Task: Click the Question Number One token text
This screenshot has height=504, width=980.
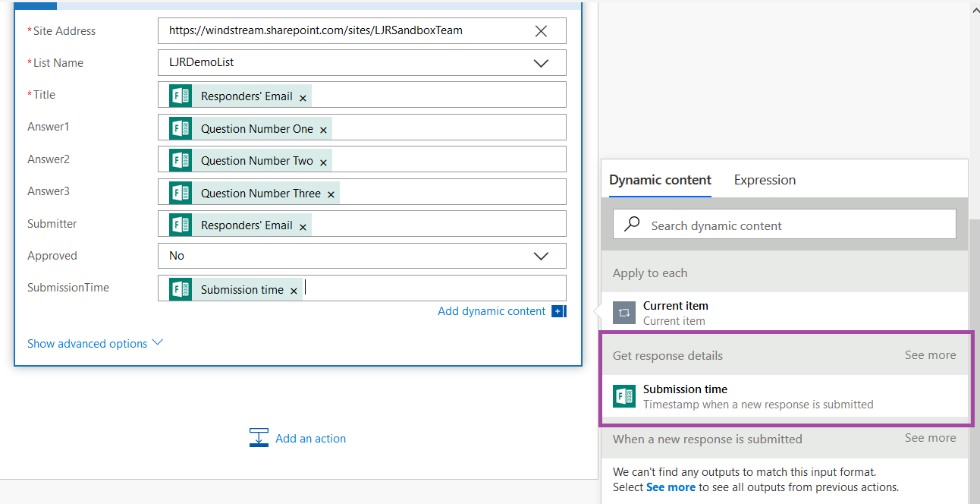Action: [x=257, y=129]
